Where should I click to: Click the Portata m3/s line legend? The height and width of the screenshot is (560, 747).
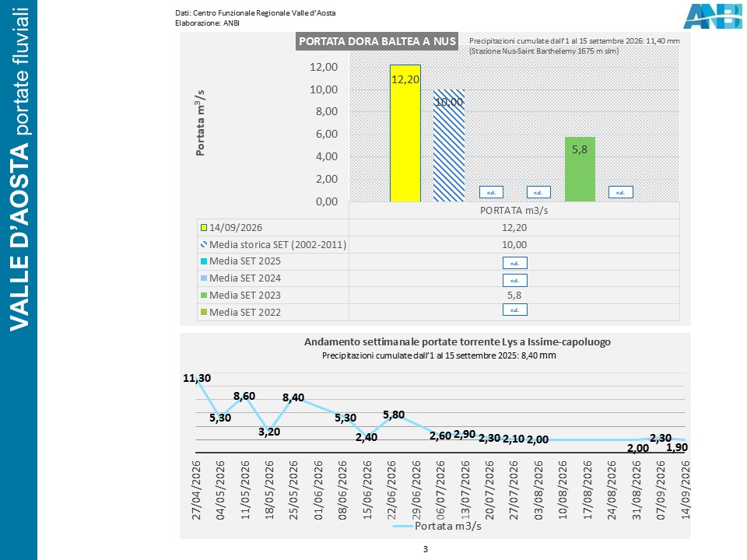tap(437, 526)
